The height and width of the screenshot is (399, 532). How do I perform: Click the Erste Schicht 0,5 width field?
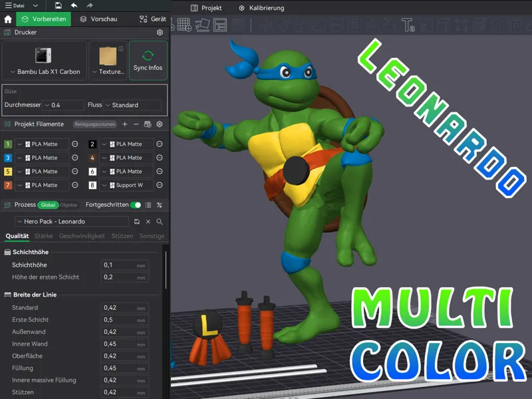point(124,320)
